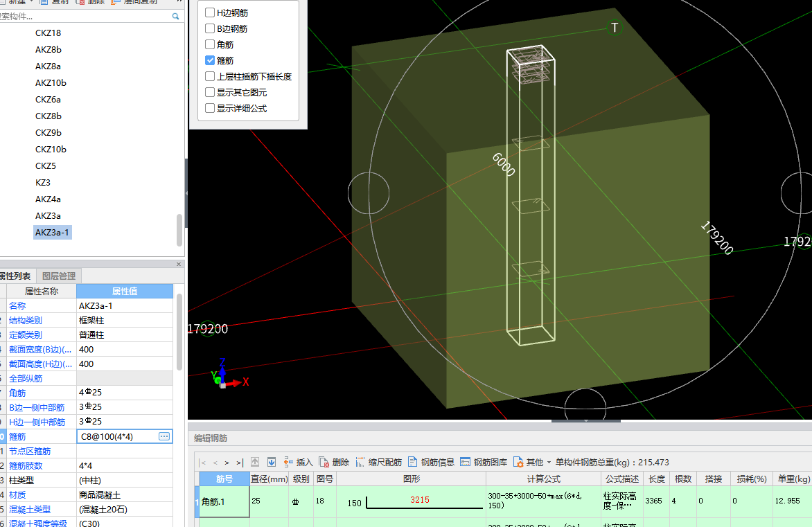Viewport: 812px width, 527px height.
Task: Enable 显示详细公式 checkbox
Action: click(210, 108)
